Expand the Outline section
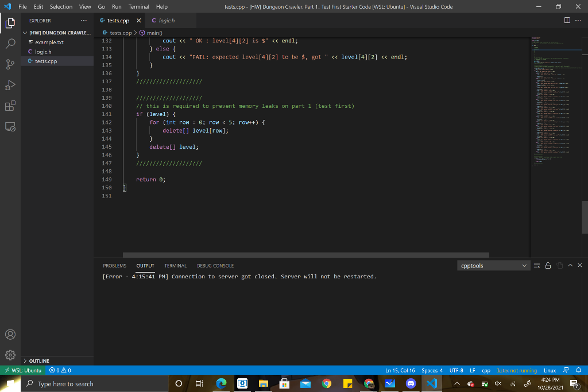Image resolution: width=588 pixels, height=392 pixels. tap(39, 361)
